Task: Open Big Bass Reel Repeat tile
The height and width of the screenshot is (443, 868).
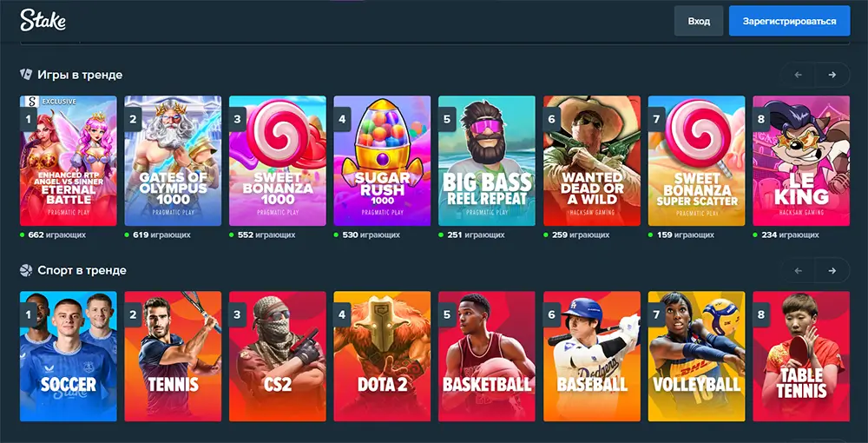Action: coord(487,161)
